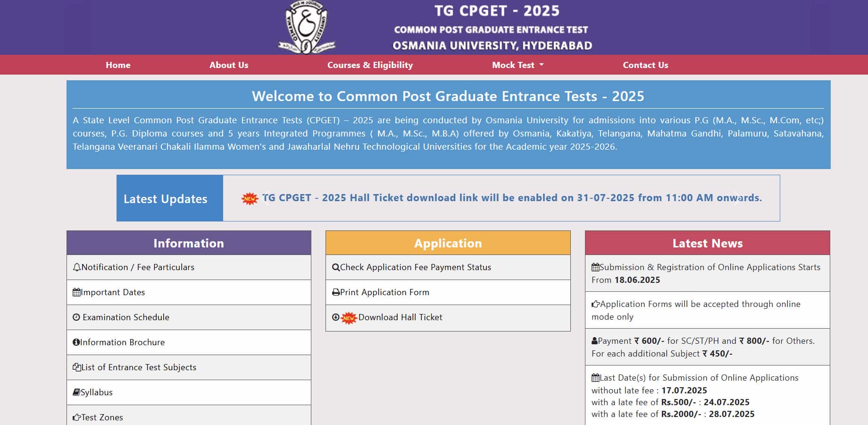Screen dimensions: 868x425
Task: Click the bell icon beside Notification / Fee Particulars
Action: tap(76, 267)
